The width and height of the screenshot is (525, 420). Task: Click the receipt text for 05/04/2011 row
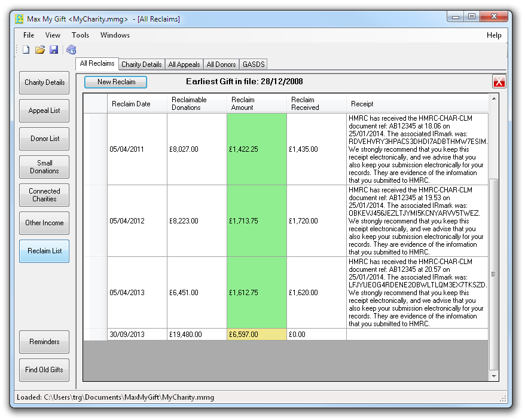pos(417,149)
